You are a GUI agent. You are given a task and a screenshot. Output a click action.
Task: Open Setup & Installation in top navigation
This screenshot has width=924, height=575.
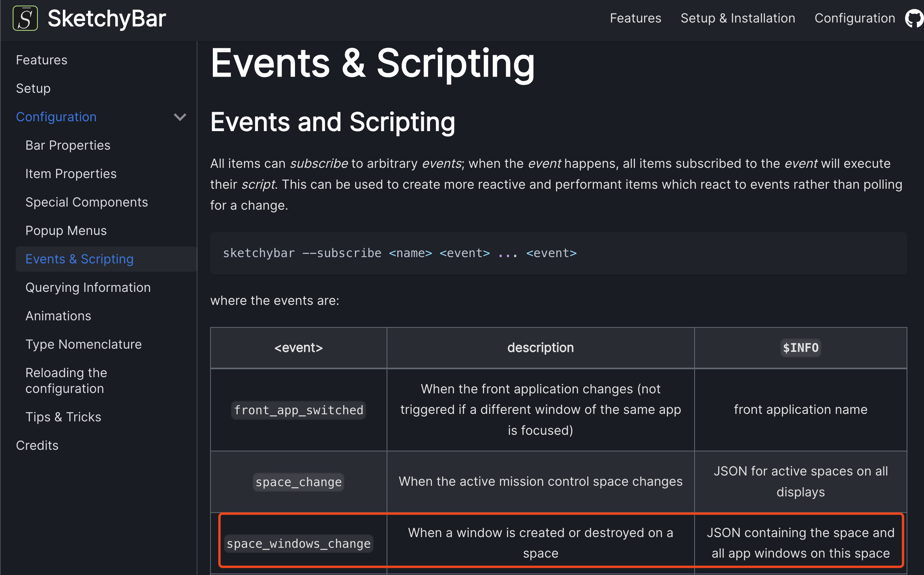(738, 18)
